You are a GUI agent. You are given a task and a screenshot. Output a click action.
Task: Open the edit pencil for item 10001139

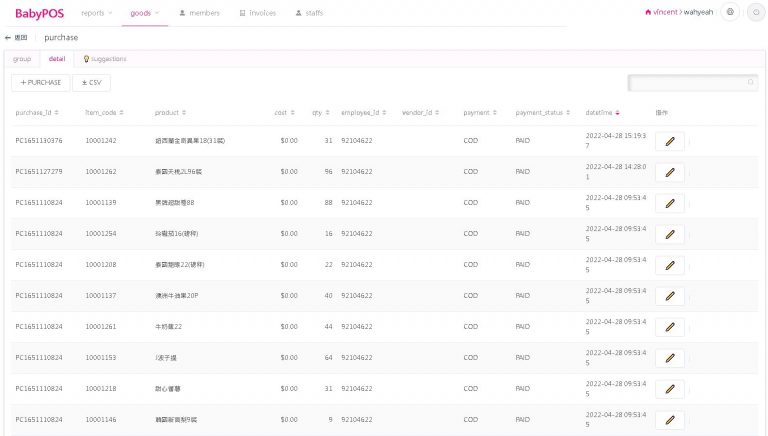(x=669, y=203)
